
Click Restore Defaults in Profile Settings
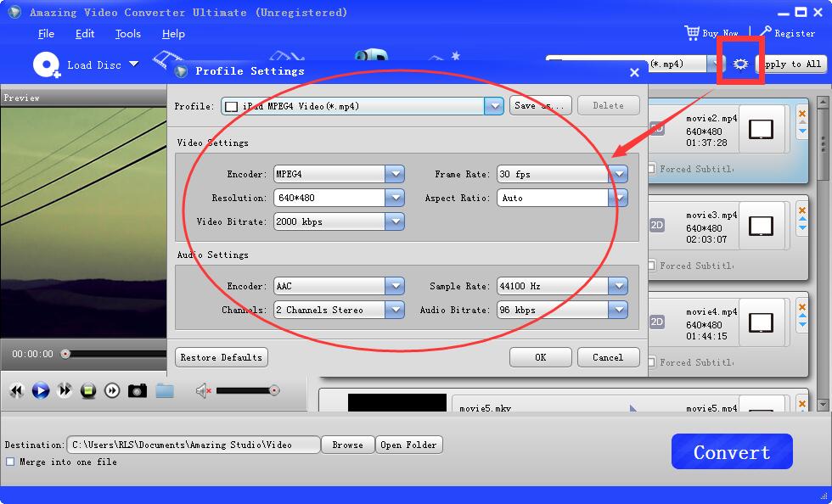[222, 357]
